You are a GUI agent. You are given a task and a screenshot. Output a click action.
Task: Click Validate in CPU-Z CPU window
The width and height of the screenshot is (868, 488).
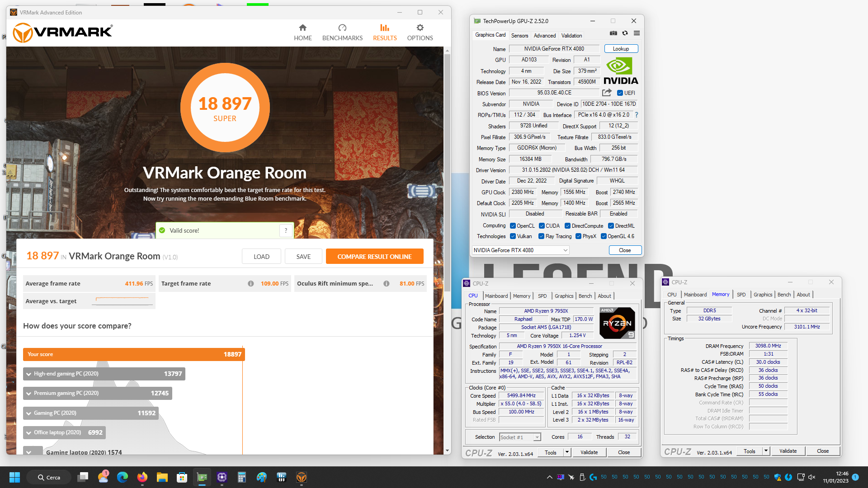pyautogui.click(x=589, y=452)
